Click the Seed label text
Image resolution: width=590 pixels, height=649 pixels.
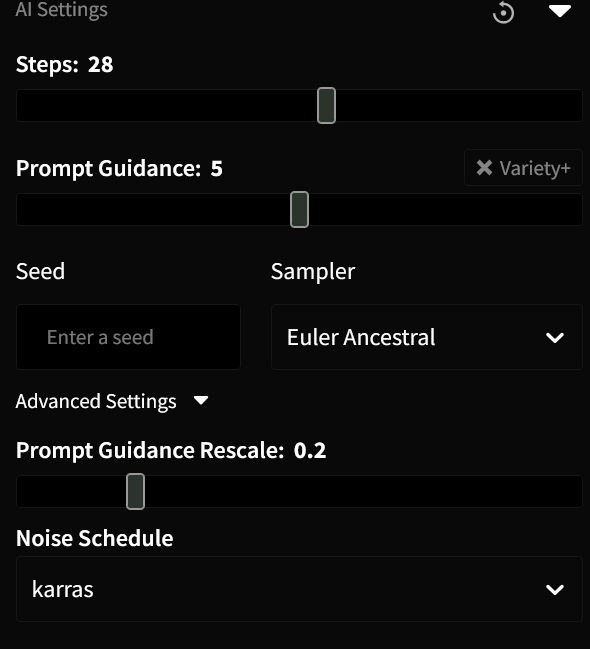[40, 272]
